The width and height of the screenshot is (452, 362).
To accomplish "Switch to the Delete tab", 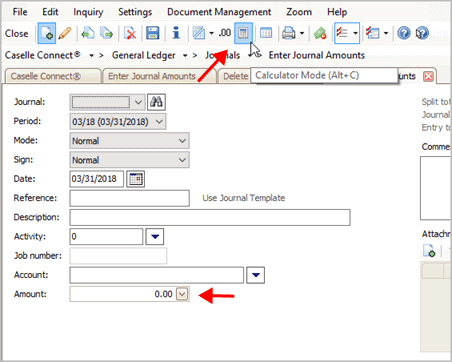I will (x=235, y=76).
